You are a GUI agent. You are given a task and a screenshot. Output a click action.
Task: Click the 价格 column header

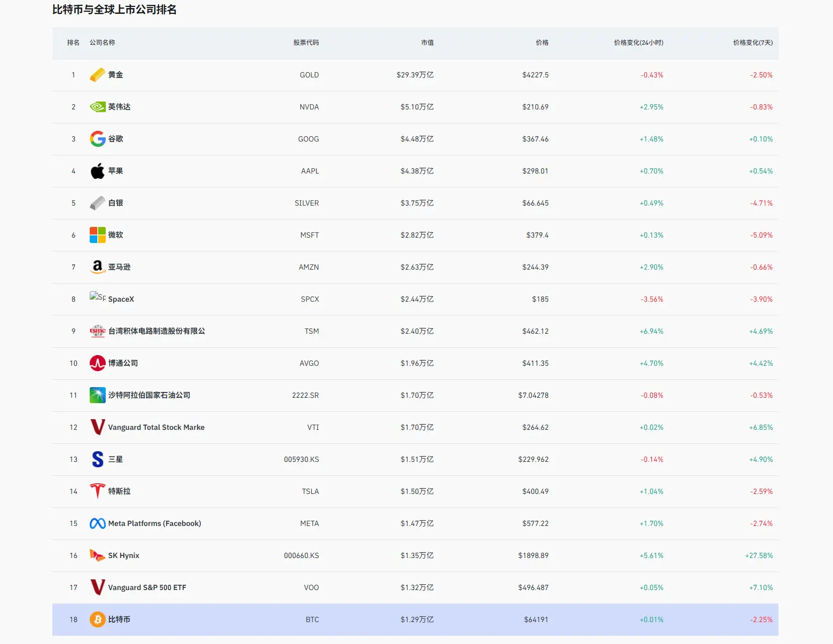(542, 43)
